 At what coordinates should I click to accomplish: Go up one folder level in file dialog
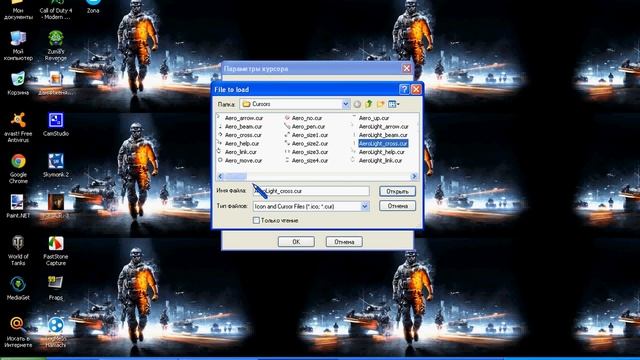(369, 104)
